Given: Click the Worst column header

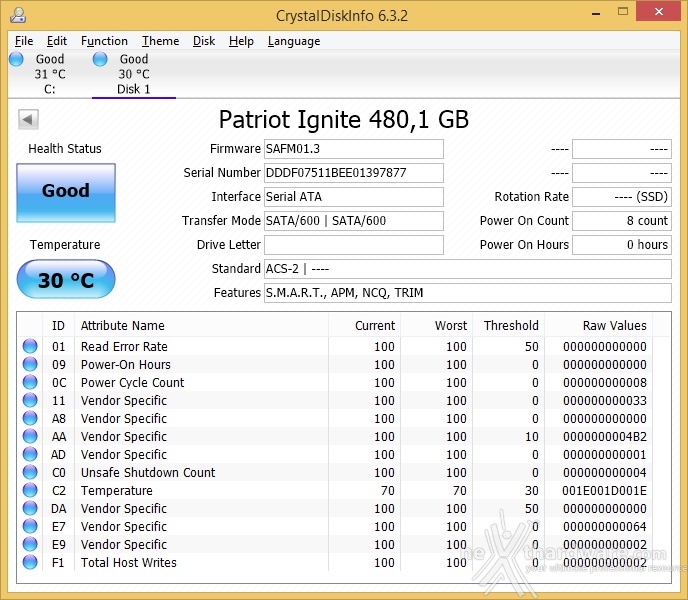Looking at the screenshot, I should pos(436,325).
